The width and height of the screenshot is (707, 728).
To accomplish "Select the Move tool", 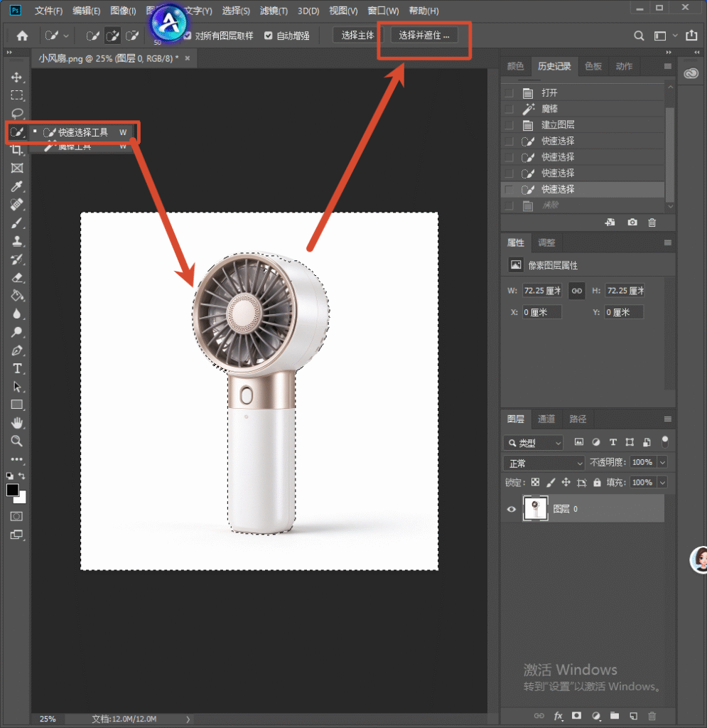I will pos(17,77).
